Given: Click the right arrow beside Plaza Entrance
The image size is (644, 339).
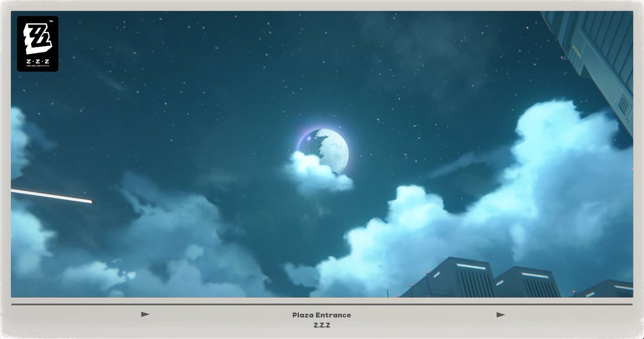Looking at the screenshot, I should pos(500,315).
